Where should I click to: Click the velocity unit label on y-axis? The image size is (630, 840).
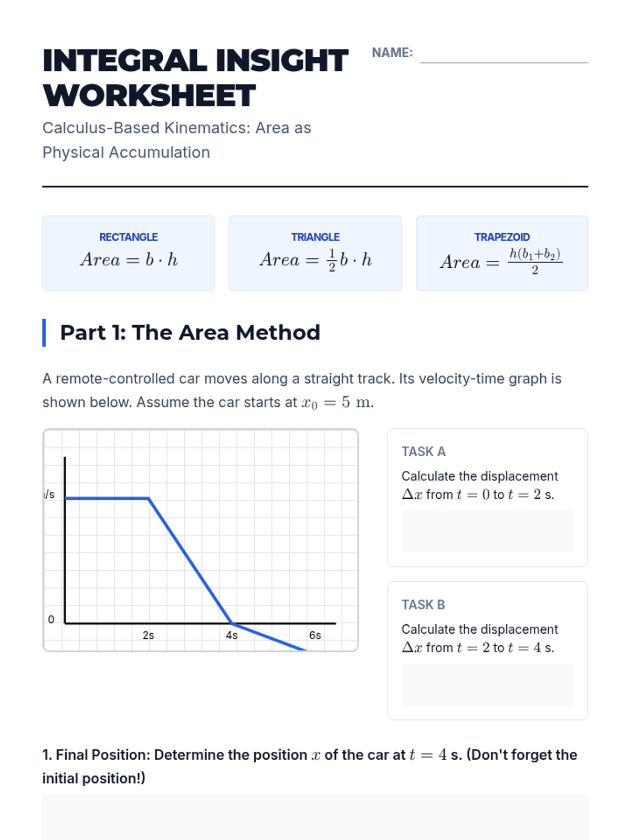tap(49, 495)
